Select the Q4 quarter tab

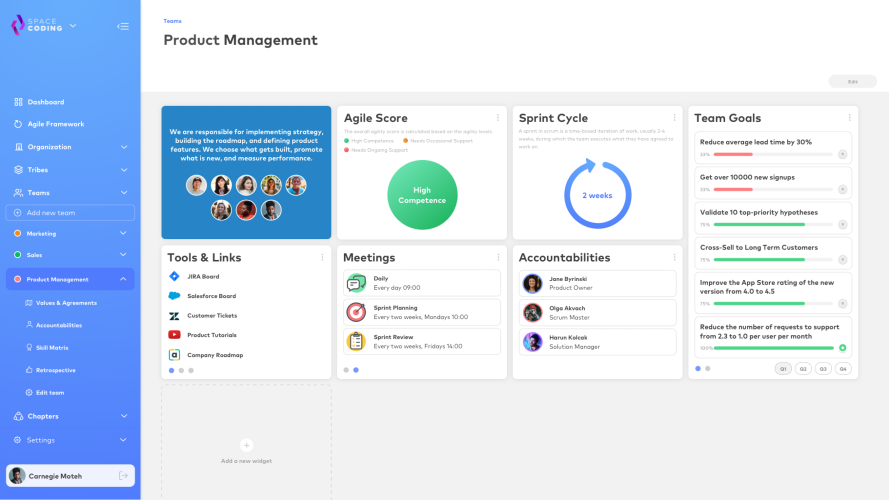843,368
